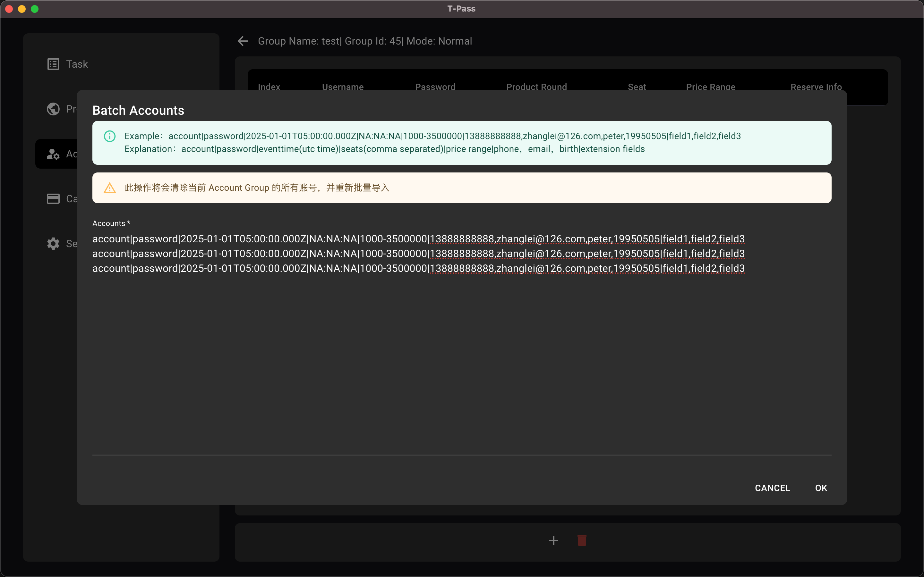This screenshot has height=577, width=924.
Task: Click the account settings person icon
Action: click(x=53, y=154)
